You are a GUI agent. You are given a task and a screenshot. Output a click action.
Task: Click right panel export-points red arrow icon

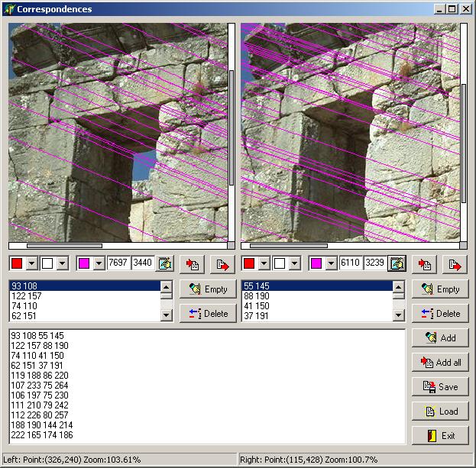[455, 264]
